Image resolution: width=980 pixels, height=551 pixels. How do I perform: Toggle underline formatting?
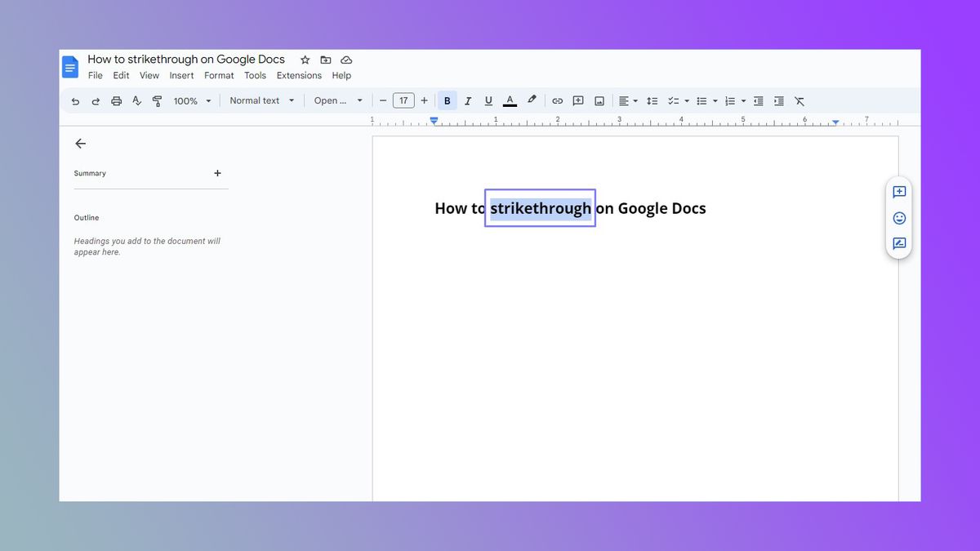(x=488, y=101)
